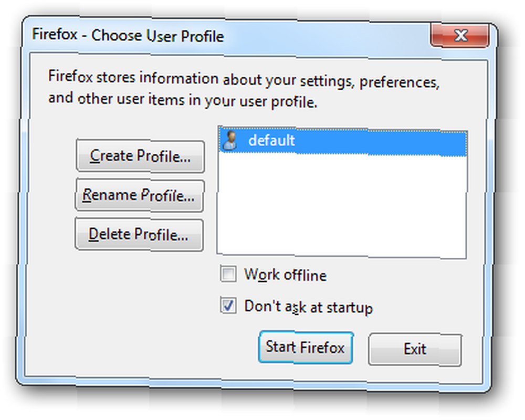Enable the Work offline checkbox
Screen dimensions: 525x420
coord(228,274)
